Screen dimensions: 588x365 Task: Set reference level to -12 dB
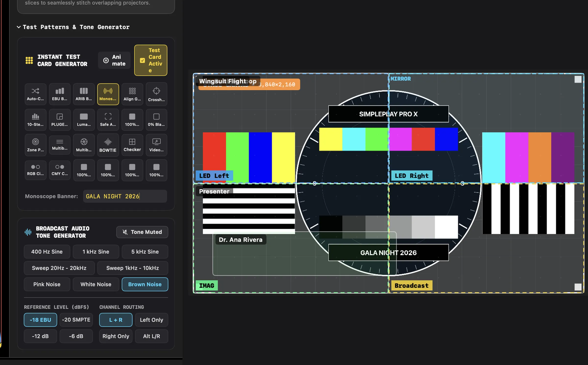pos(40,336)
